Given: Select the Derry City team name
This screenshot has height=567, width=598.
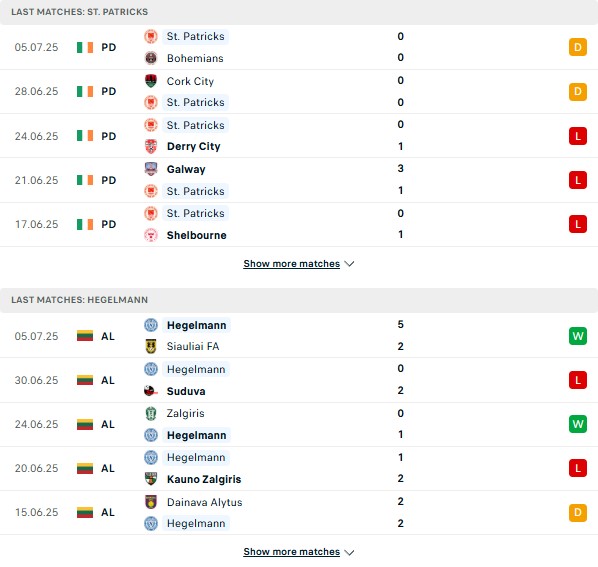Looking at the screenshot, I should pos(194,146).
